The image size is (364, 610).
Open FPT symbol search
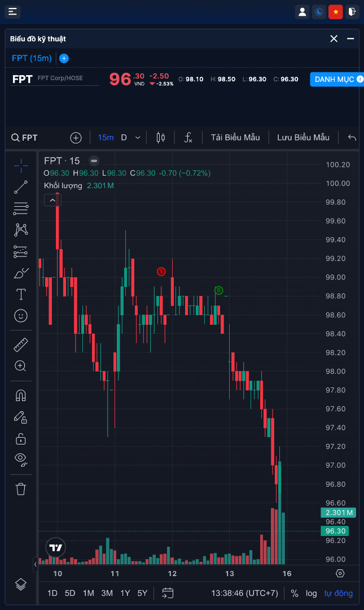(24, 138)
